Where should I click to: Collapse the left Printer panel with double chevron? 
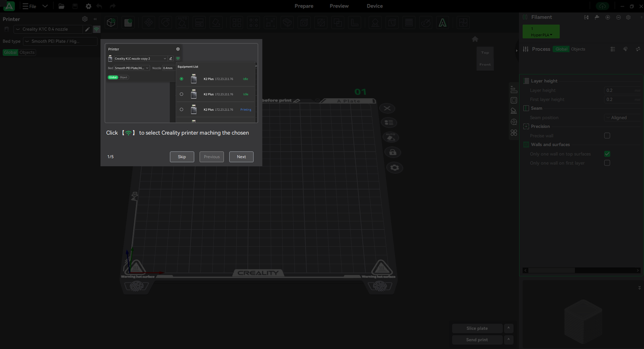click(x=95, y=19)
